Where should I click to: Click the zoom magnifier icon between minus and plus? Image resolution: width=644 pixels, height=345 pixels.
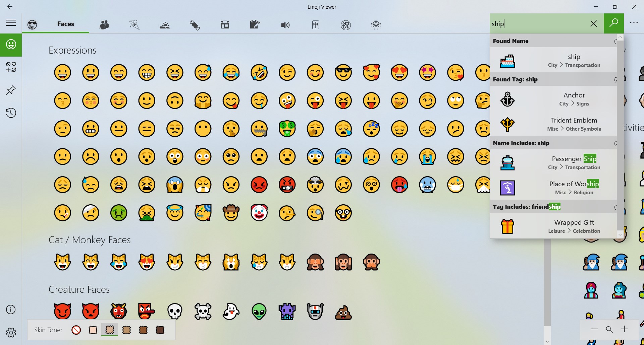click(x=609, y=330)
